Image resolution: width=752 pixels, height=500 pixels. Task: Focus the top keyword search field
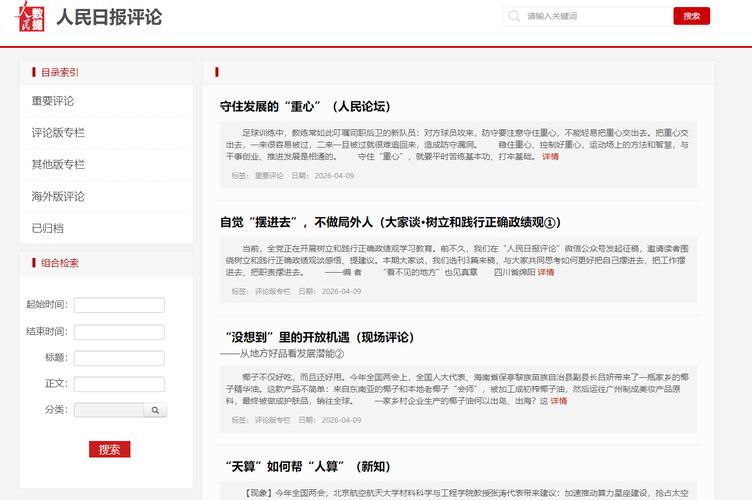(588, 16)
